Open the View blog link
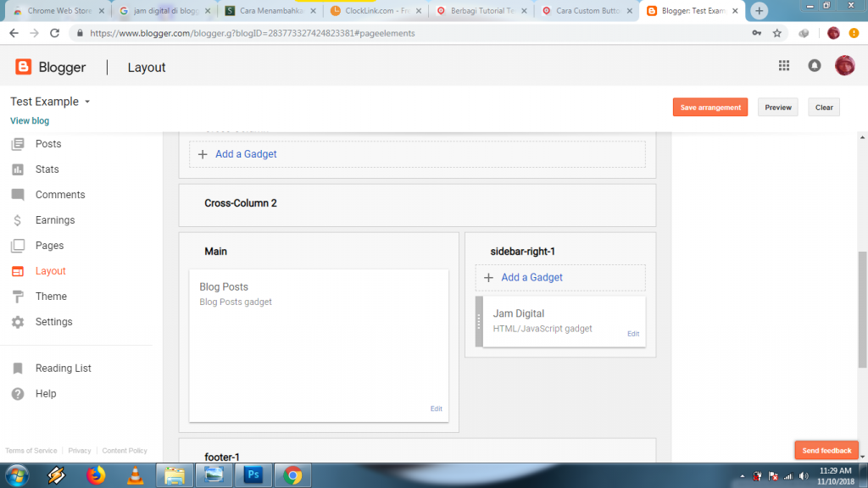 pyautogui.click(x=30, y=120)
